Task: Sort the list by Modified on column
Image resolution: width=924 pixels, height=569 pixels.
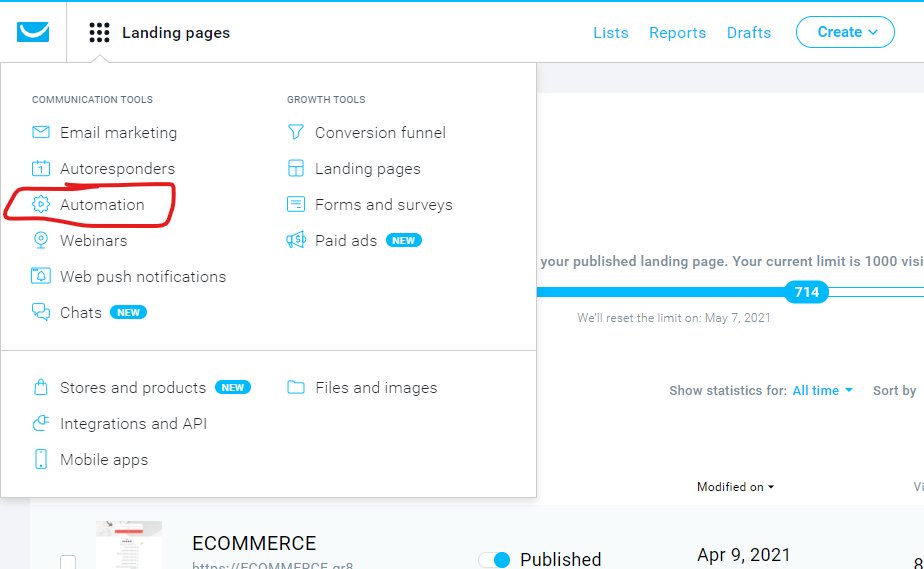Action: (735, 487)
